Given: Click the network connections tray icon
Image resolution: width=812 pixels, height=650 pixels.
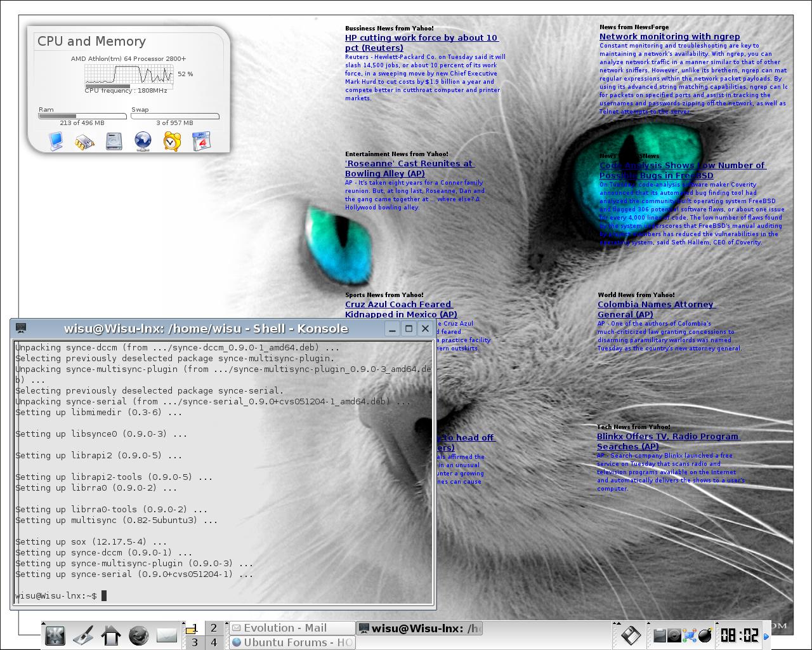Looking at the screenshot, I should point(690,635).
